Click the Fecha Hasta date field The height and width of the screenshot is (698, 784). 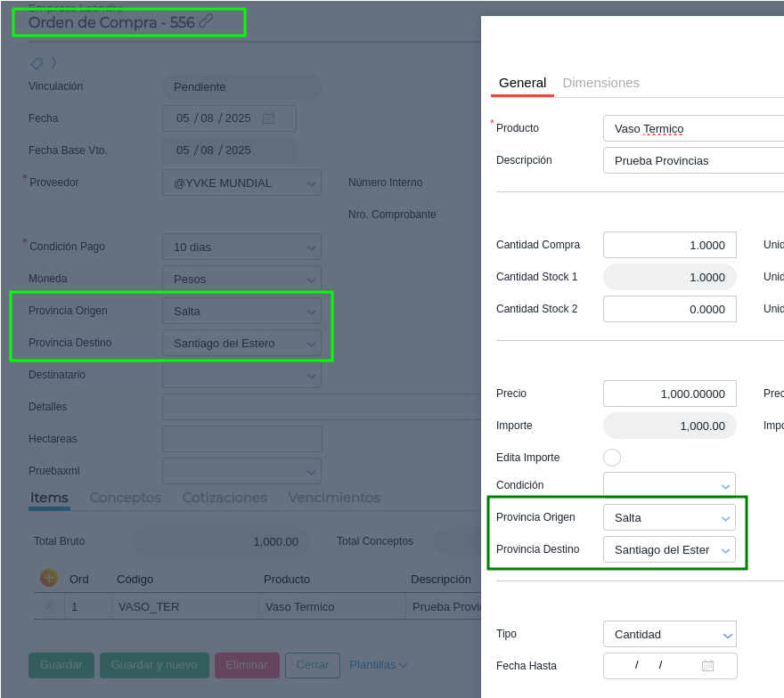tap(669, 666)
